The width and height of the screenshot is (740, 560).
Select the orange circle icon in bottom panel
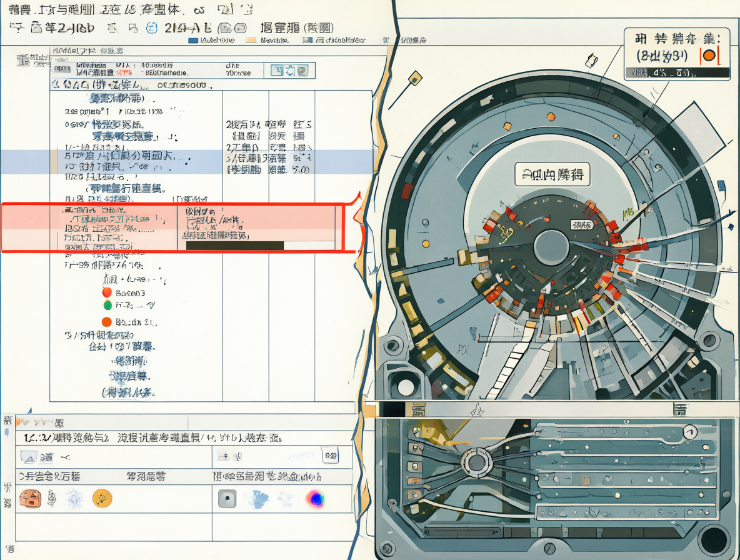coord(102,498)
